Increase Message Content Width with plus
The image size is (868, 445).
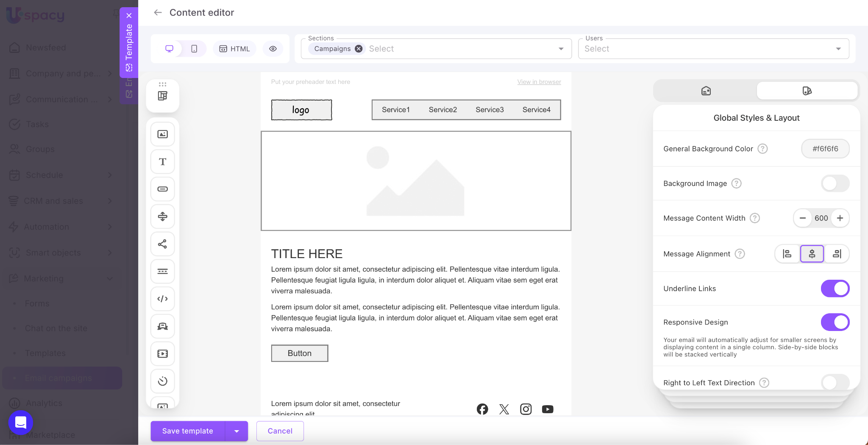click(840, 218)
